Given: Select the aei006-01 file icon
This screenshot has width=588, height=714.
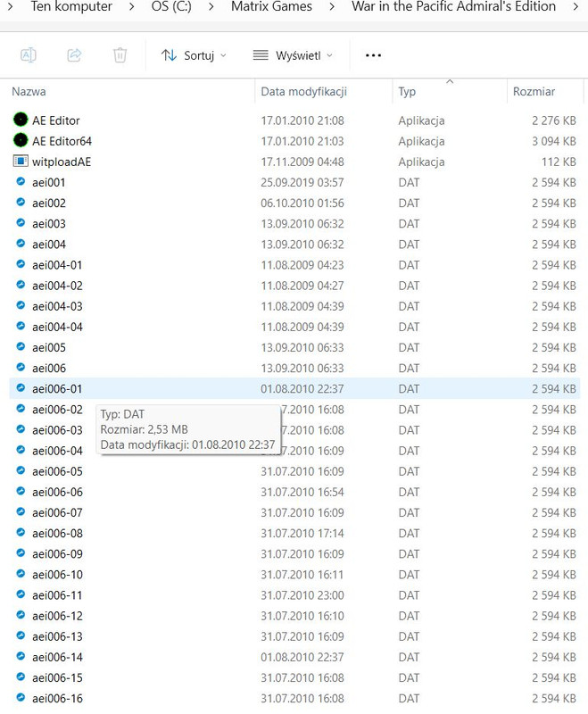Looking at the screenshot, I should (x=21, y=387).
